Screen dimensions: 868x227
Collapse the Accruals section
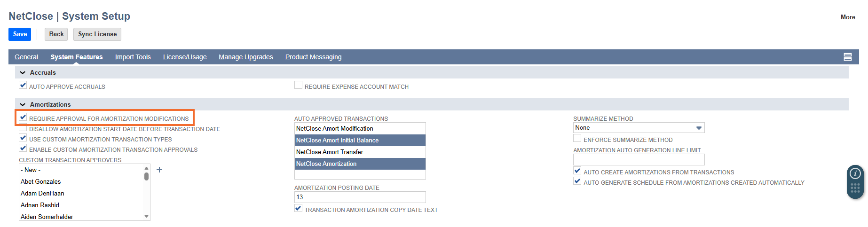[x=23, y=73]
